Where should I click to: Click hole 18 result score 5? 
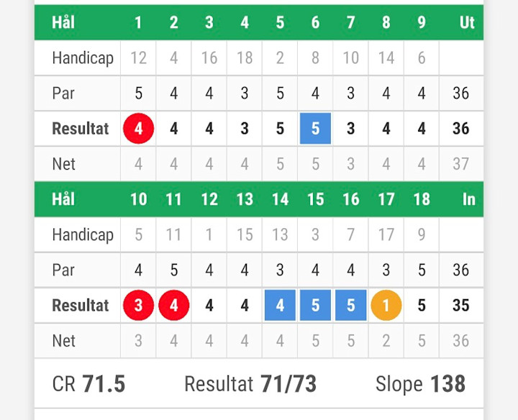click(x=422, y=306)
